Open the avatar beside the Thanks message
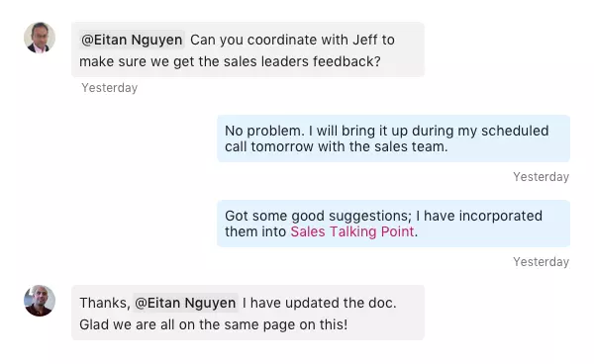 (40, 301)
